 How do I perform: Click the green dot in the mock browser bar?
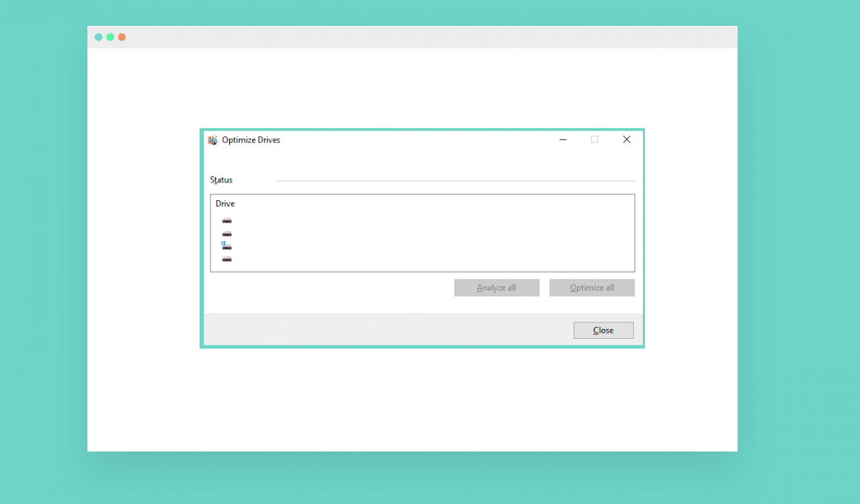click(110, 37)
